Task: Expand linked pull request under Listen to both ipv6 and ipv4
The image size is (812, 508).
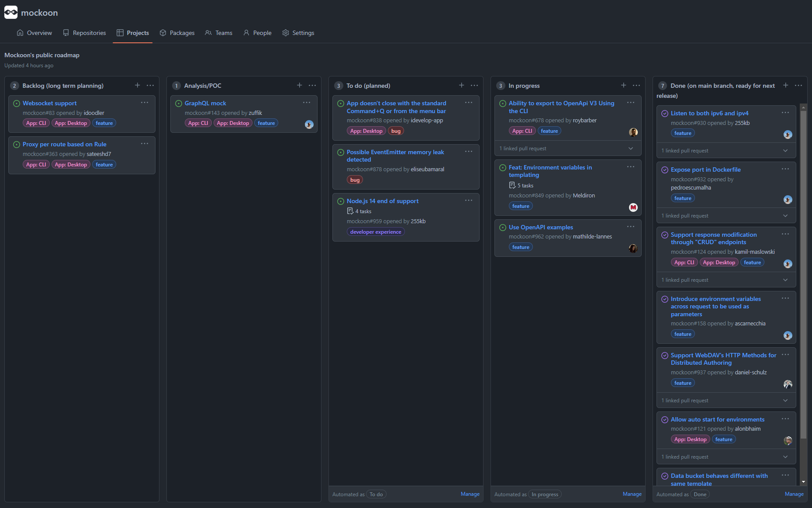Action: point(785,150)
